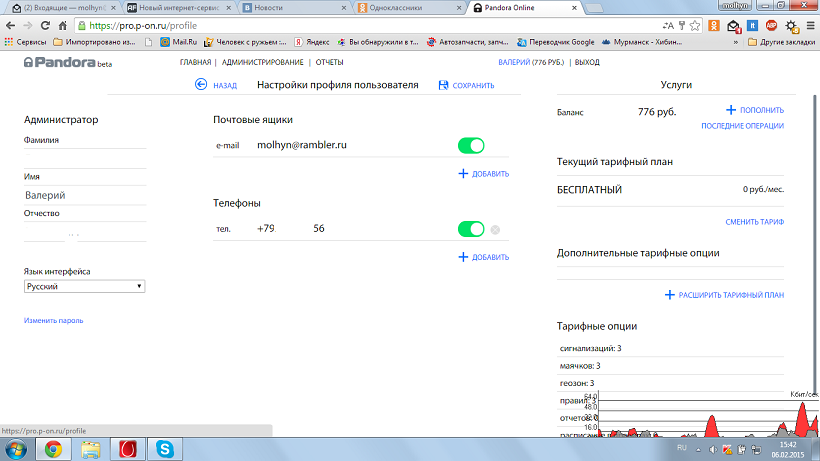Click the back arrow icon next to НАЗАД
The width and height of the screenshot is (820, 461).
coord(201,85)
